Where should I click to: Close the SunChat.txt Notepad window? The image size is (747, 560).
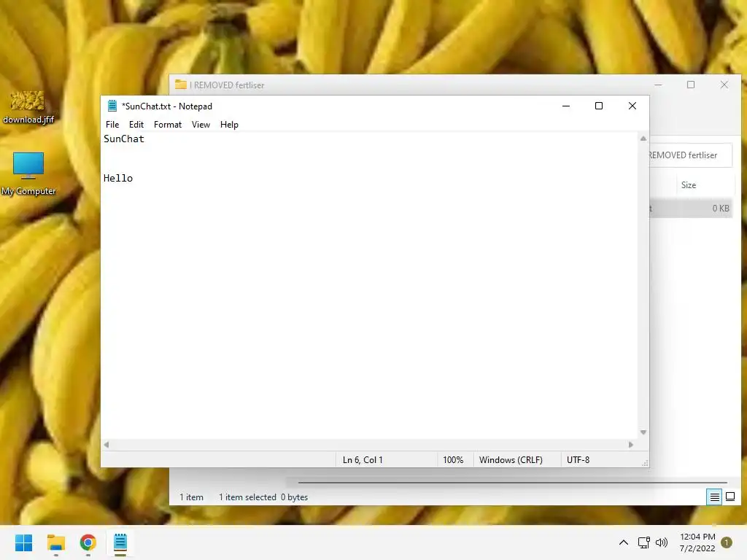click(x=632, y=106)
